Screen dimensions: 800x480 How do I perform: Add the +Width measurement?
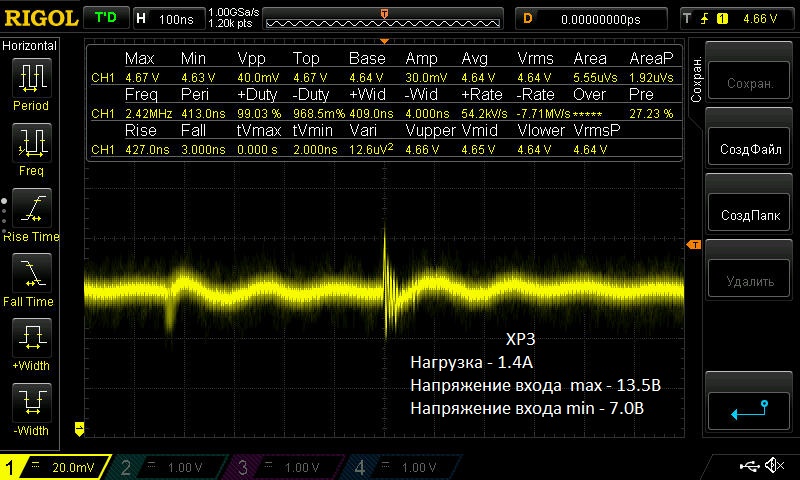(x=31, y=339)
